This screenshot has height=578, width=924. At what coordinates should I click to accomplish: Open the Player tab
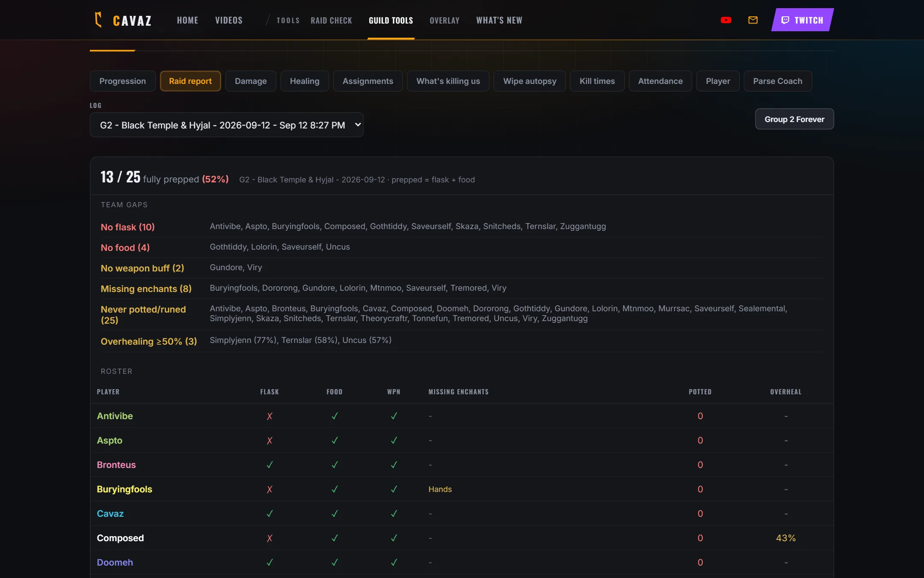pos(718,81)
